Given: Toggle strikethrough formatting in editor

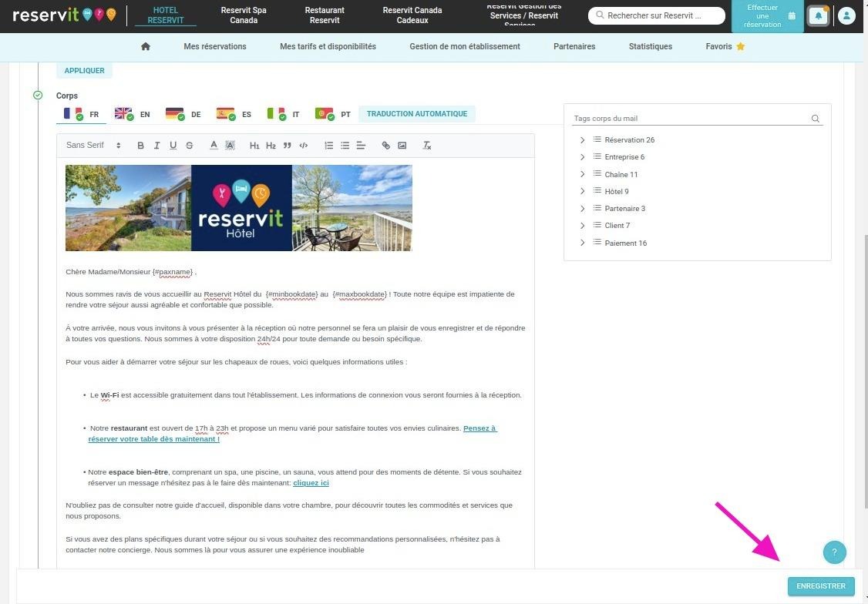Looking at the screenshot, I should [190, 146].
